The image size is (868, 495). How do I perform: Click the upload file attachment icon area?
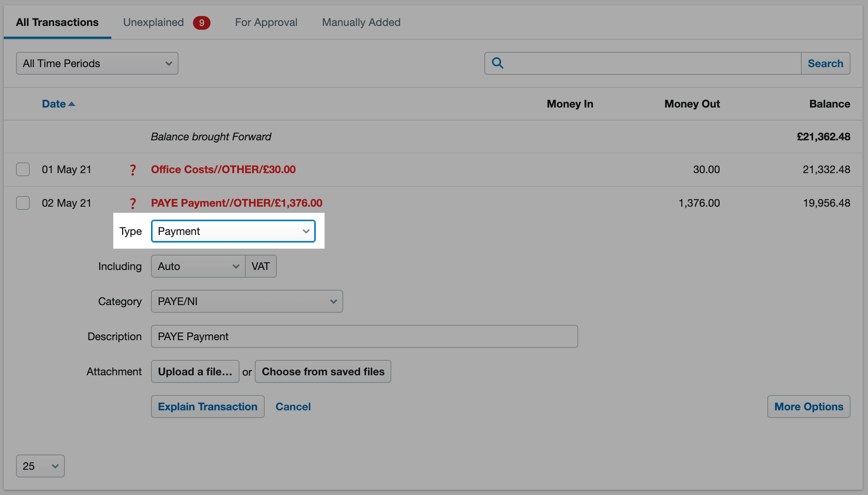click(195, 371)
